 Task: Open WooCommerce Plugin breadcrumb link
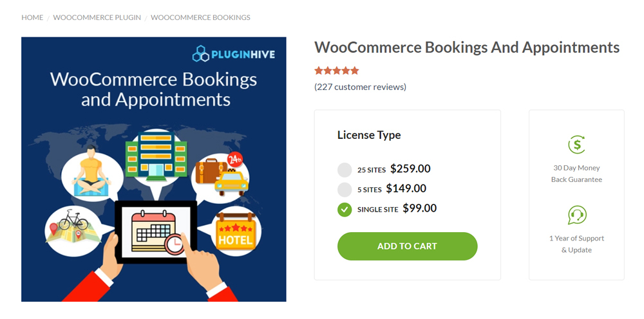click(x=97, y=17)
